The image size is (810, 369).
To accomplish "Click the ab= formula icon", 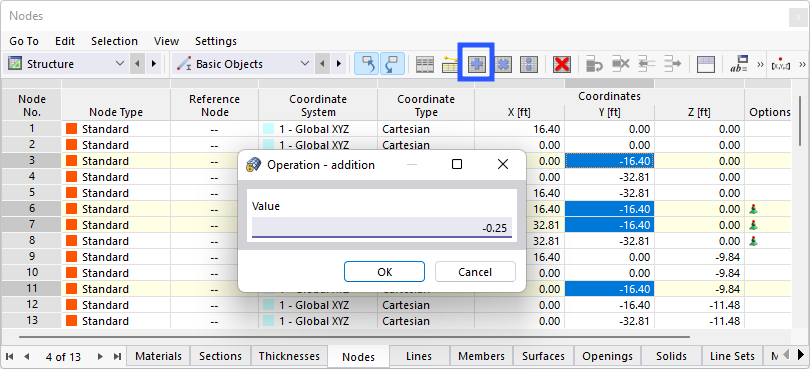I will point(739,64).
